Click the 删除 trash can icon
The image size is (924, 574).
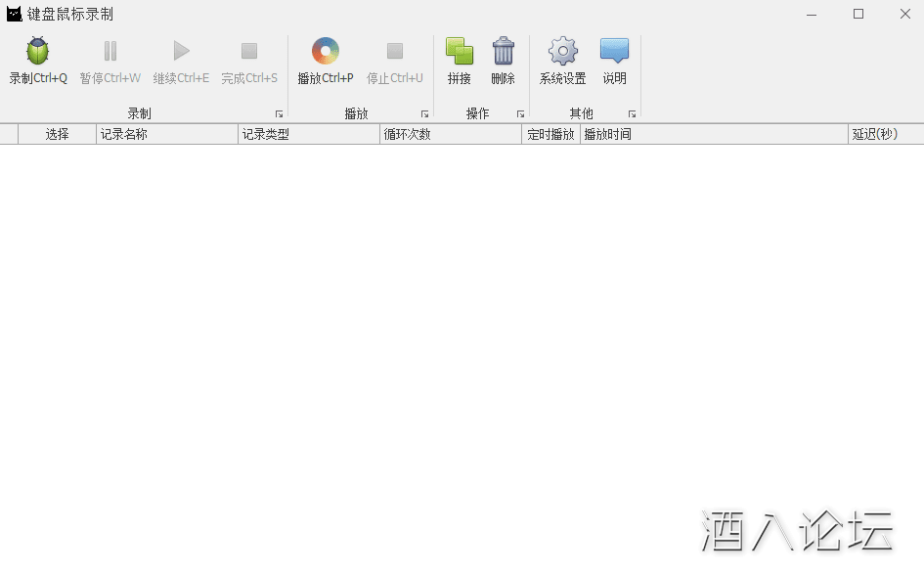click(x=504, y=52)
